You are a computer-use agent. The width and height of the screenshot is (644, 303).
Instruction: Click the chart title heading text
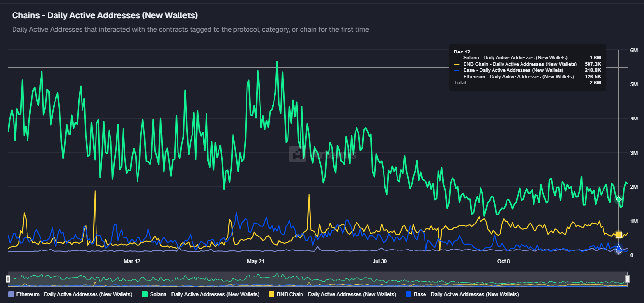tap(105, 15)
